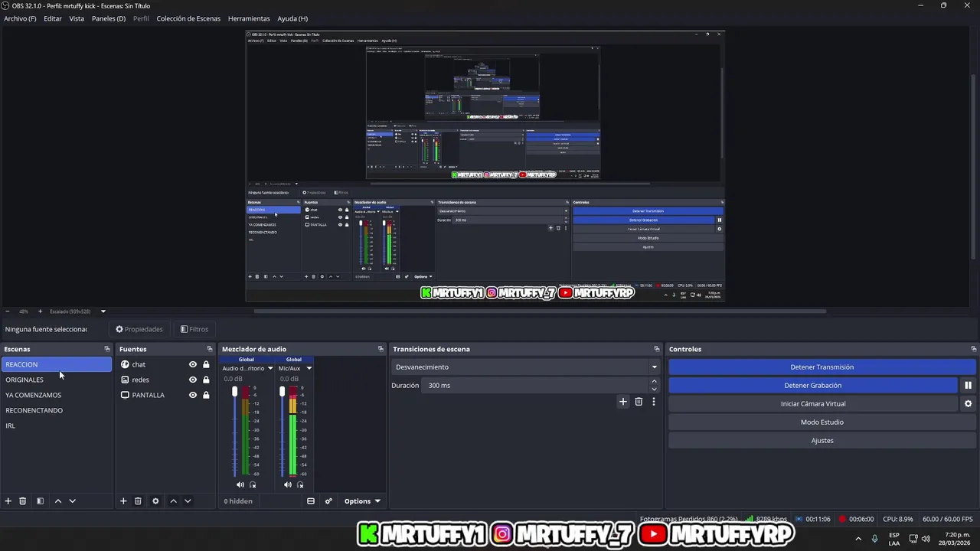
Task: Mute the desktop audio speaker icon
Action: coord(240,484)
